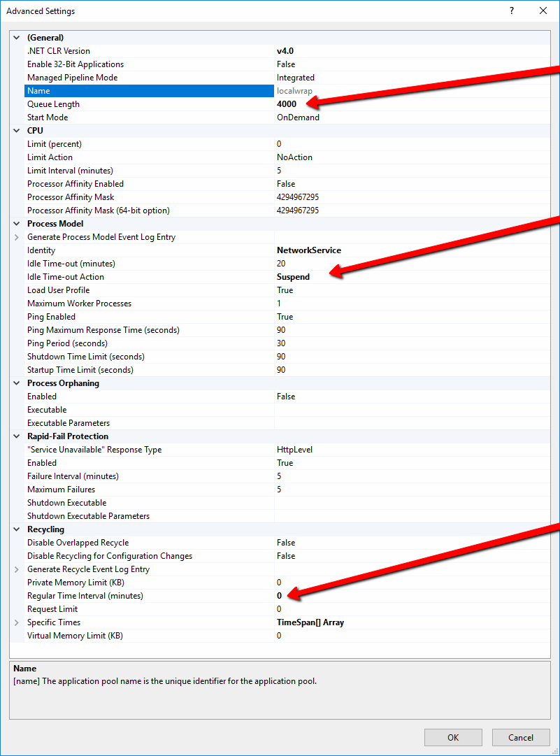Select the Queue Length value field
Image resolution: width=560 pixels, height=756 pixels.
[287, 104]
